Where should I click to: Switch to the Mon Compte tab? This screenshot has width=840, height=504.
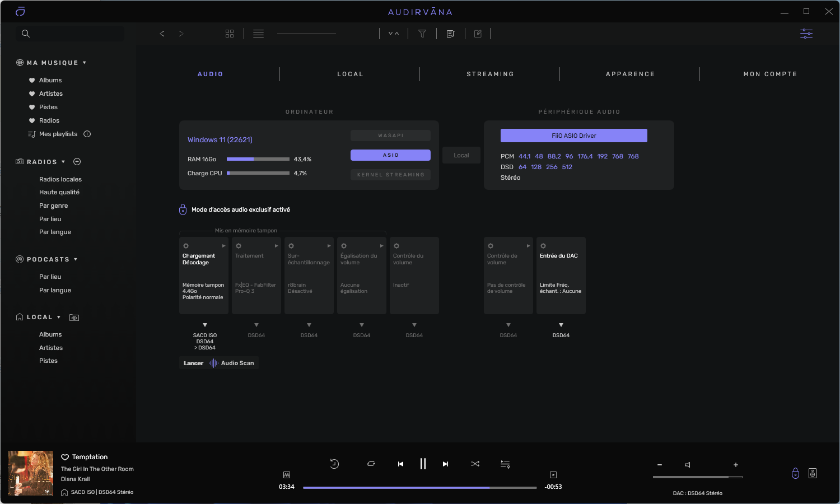coord(771,74)
